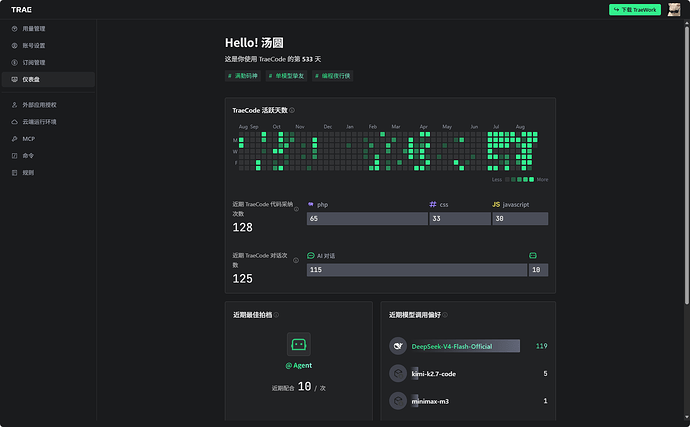Viewport: 690px width, 427px height.
Task: Click the More legend label
Action: coord(543,180)
